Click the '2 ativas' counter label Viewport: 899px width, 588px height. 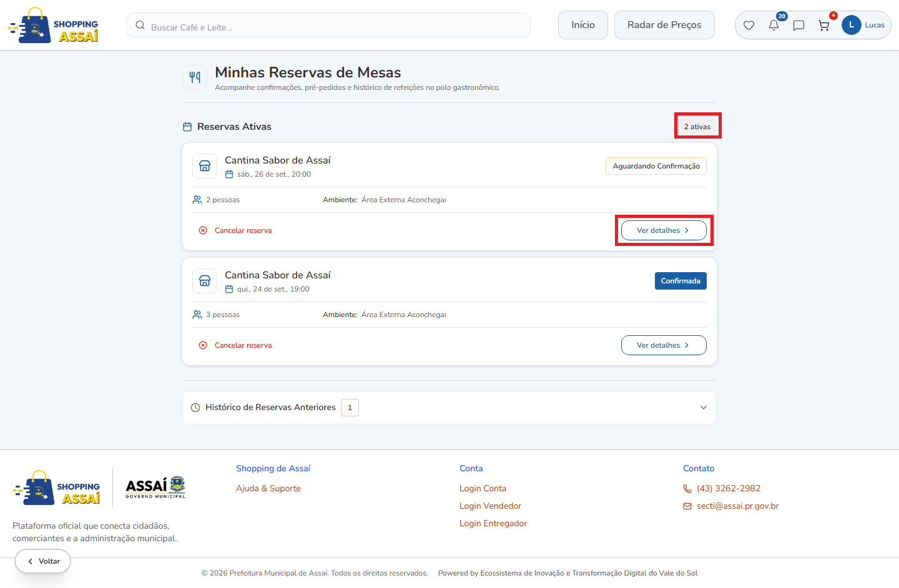coord(697,127)
